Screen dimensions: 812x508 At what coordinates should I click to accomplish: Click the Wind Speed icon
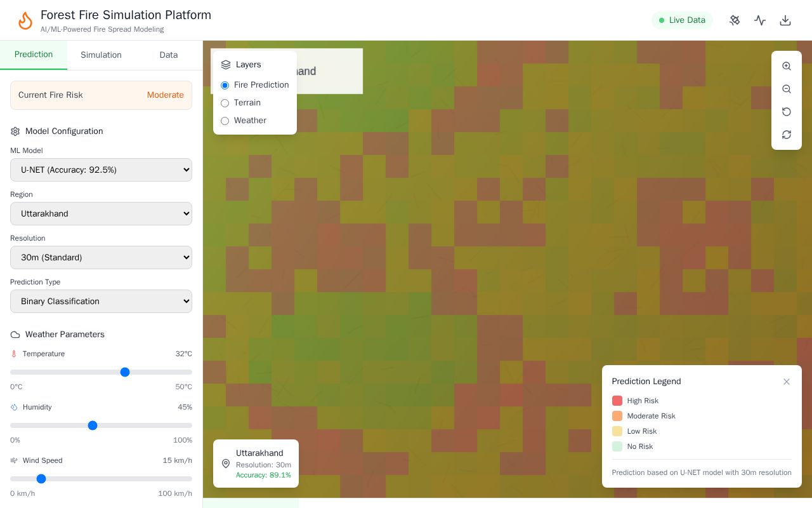(14, 460)
